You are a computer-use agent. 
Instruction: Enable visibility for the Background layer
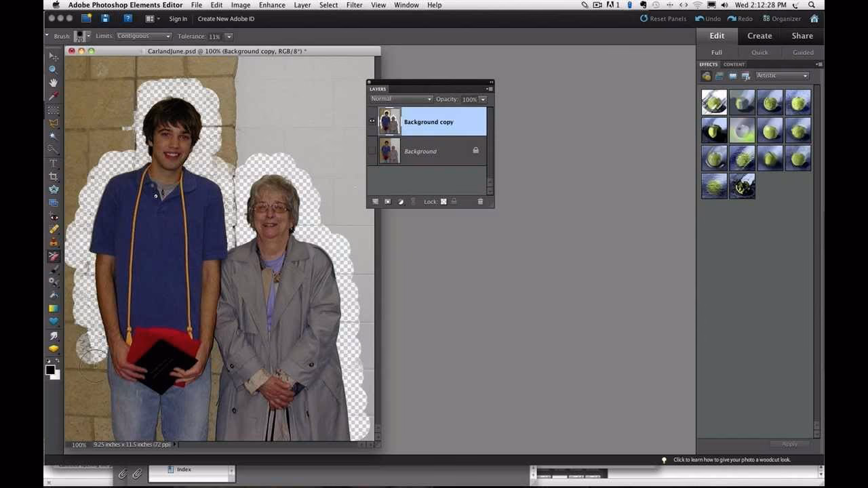click(371, 150)
